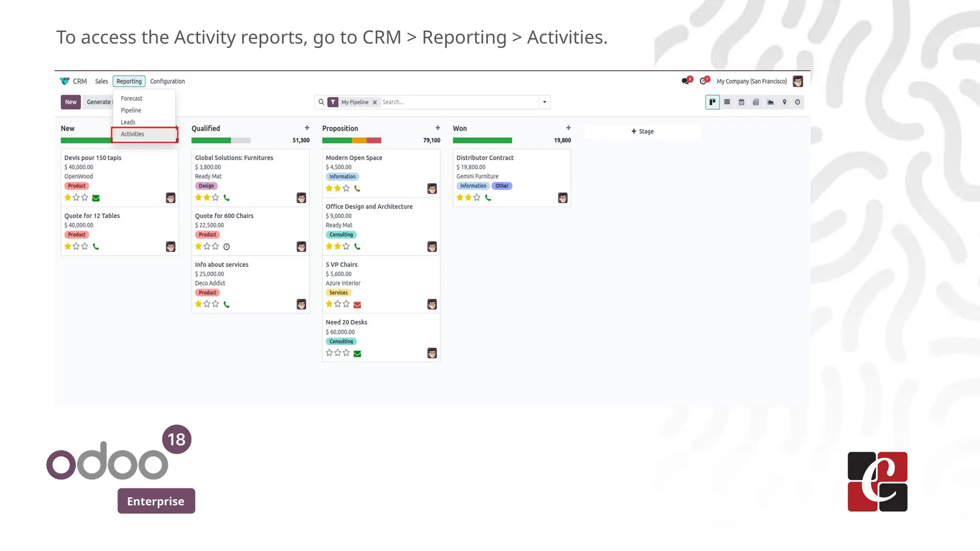Expand the search options dropdown arrow
The width and height of the screenshot is (980, 551).
tap(545, 102)
